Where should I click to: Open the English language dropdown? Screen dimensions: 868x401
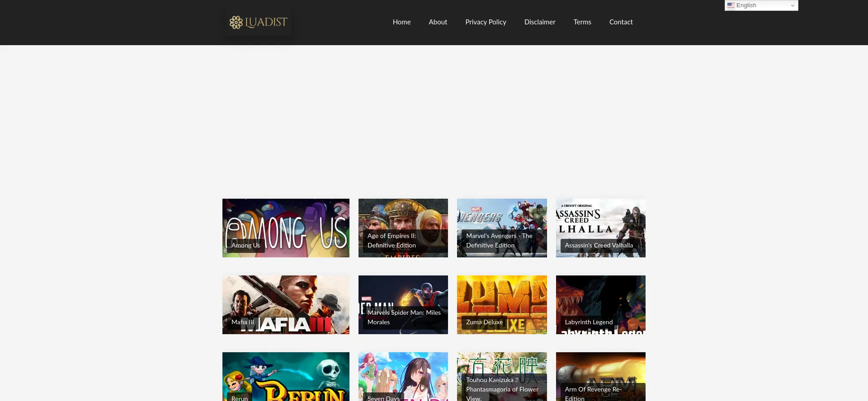pyautogui.click(x=761, y=5)
